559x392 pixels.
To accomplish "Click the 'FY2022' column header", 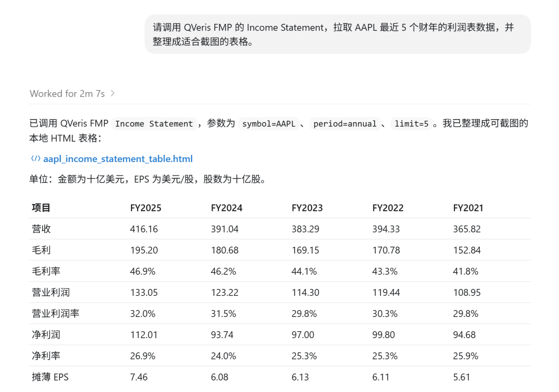I will coord(388,208).
